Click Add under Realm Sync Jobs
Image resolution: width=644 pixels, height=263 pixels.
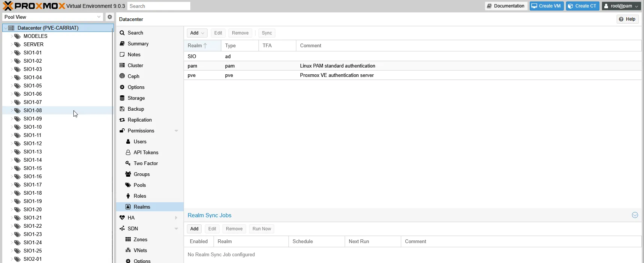[194, 228]
